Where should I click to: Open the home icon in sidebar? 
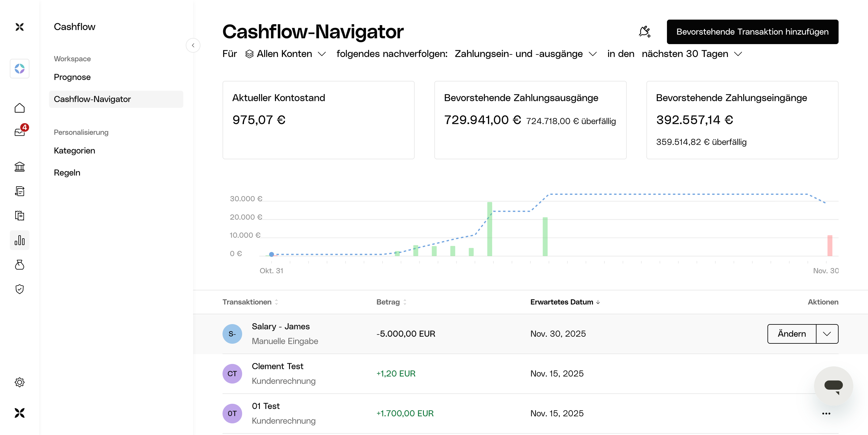click(20, 108)
